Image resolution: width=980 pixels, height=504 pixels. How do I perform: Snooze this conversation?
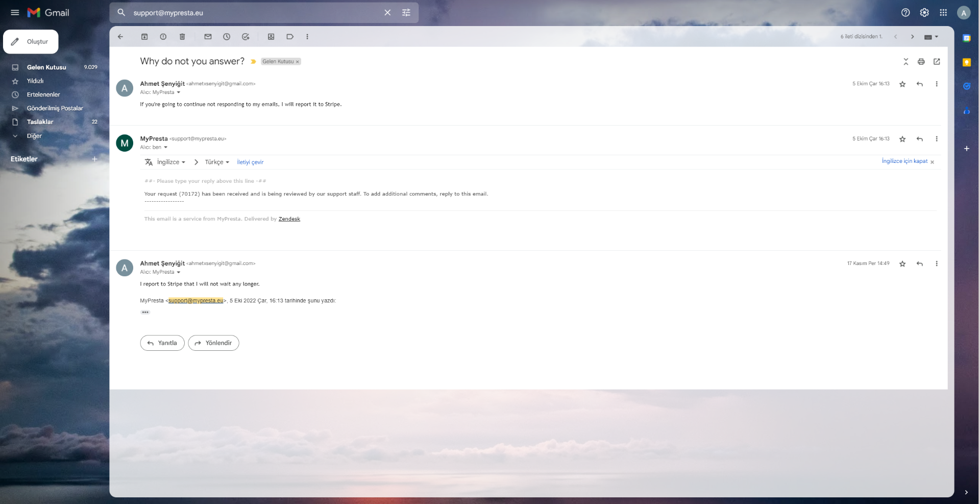(x=227, y=37)
